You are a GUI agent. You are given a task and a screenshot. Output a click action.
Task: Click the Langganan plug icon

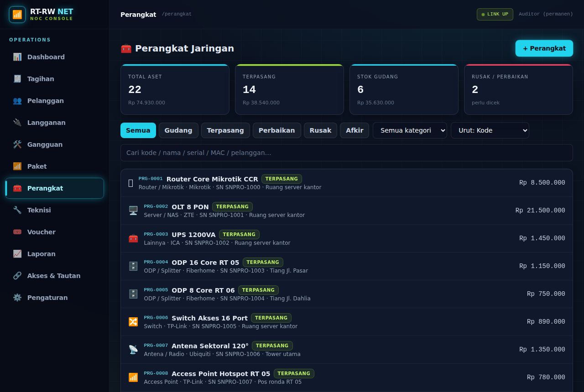pos(17,123)
